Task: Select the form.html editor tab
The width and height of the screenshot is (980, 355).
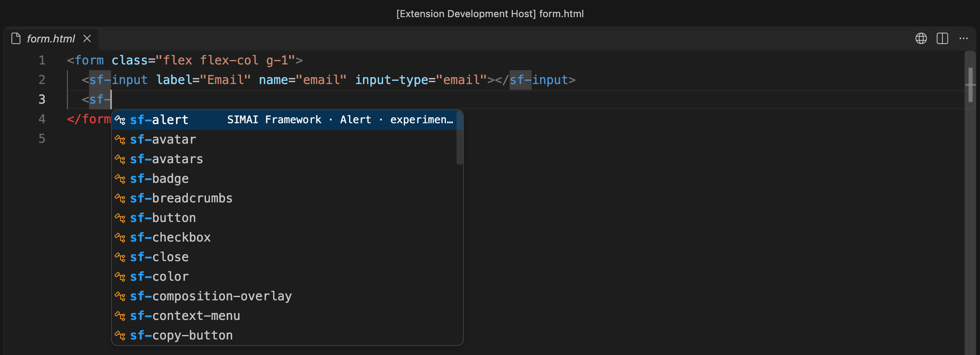Action: (x=51, y=39)
